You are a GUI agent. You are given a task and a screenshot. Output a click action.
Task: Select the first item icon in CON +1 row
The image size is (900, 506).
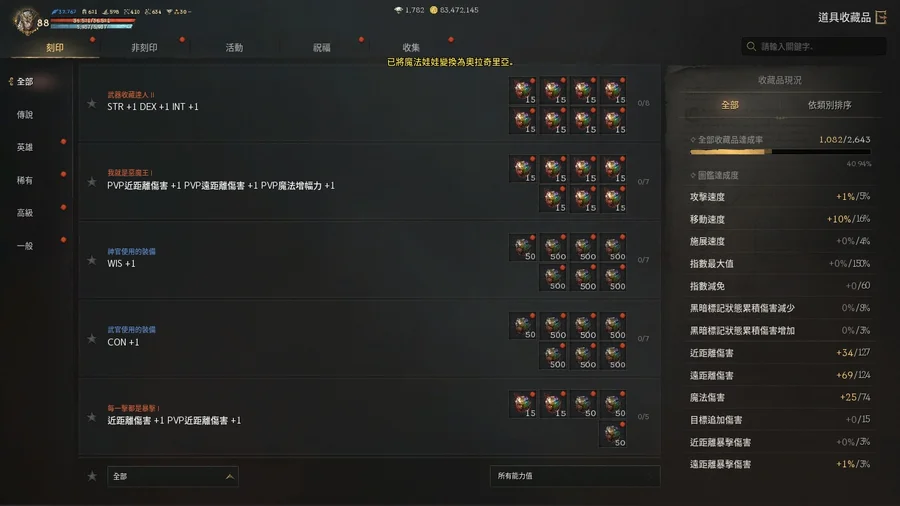[x=523, y=326]
